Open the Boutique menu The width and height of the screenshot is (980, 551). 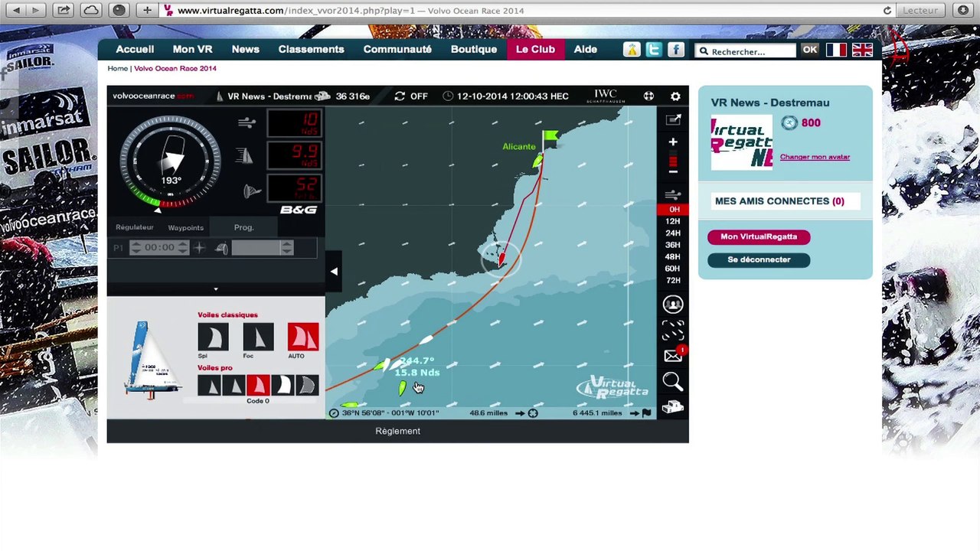pyautogui.click(x=474, y=49)
